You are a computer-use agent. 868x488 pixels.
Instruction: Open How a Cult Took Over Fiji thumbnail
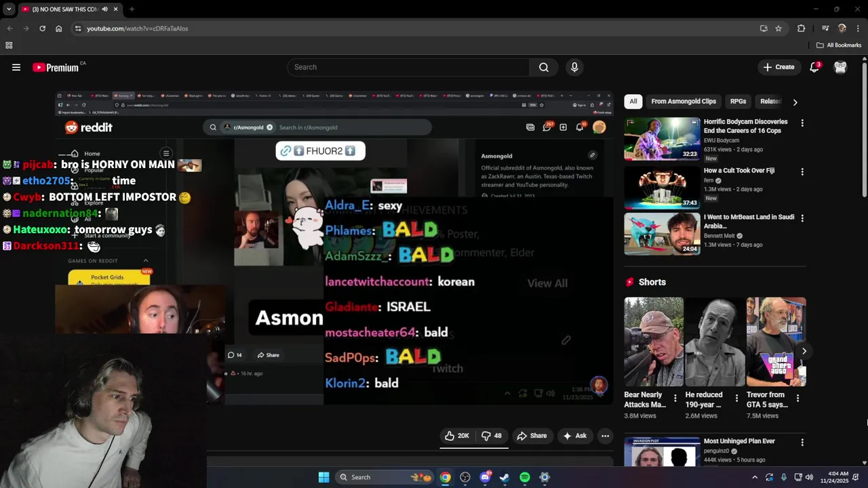662,186
